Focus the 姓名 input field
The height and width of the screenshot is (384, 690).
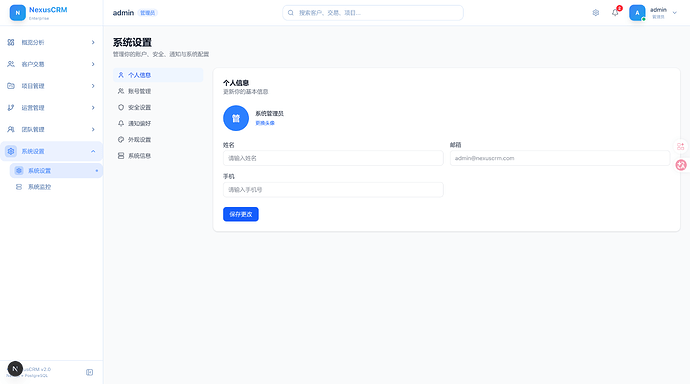coord(333,158)
